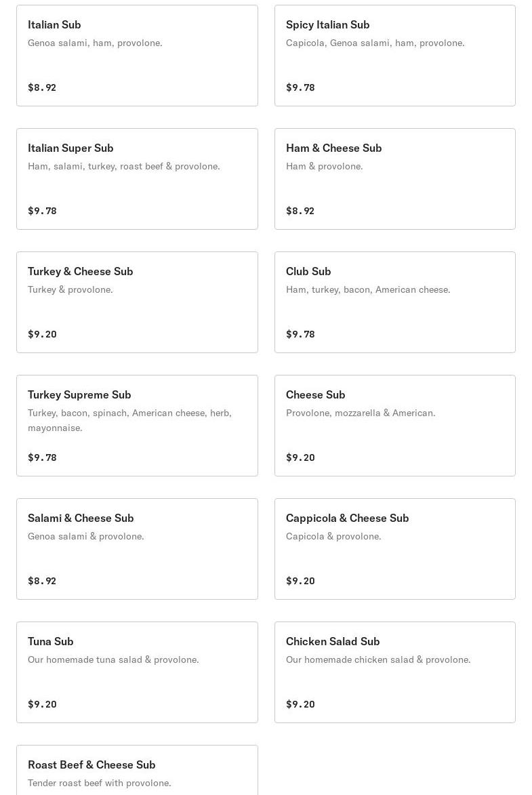Click the $9.78 price on Club Sub
532x795 pixels.
pos(300,334)
